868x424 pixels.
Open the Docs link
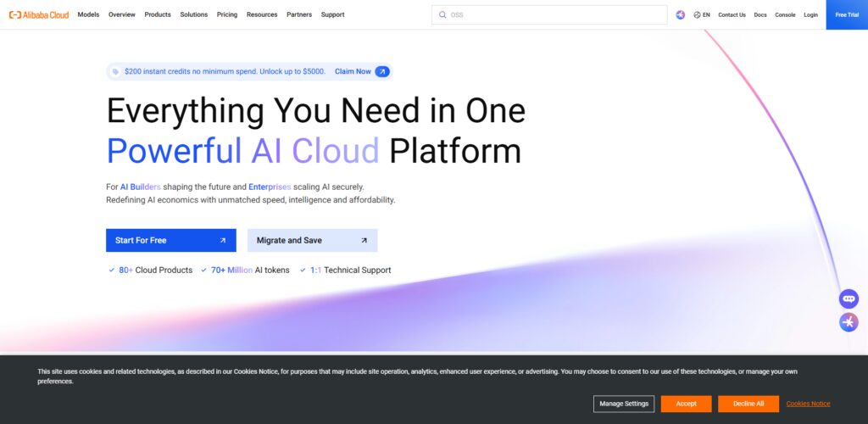[x=760, y=15]
